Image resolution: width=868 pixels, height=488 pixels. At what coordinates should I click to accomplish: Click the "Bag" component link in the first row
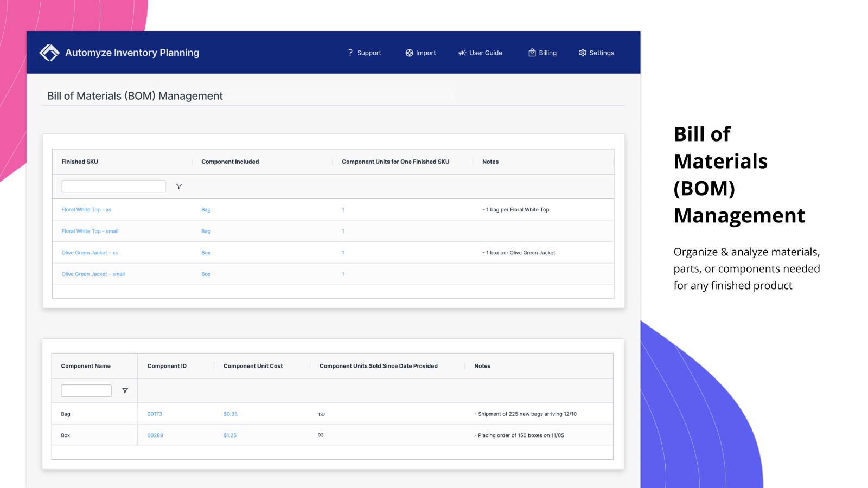pyautogui.click(x=206, y=209)
